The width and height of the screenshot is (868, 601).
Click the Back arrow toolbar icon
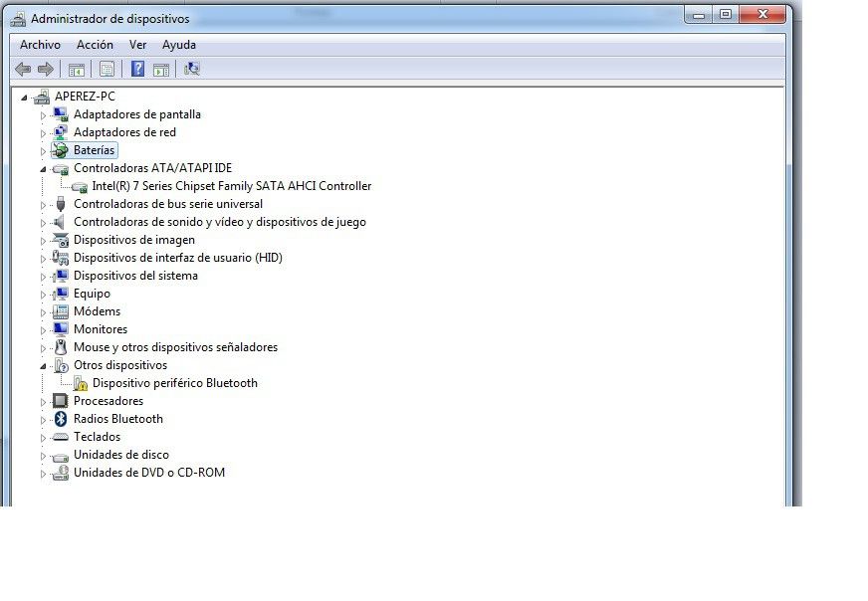pos(23,70)
